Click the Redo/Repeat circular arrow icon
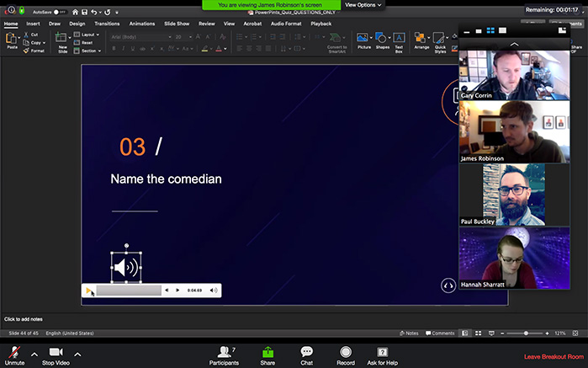588x368 pixels. pos(107,12)
